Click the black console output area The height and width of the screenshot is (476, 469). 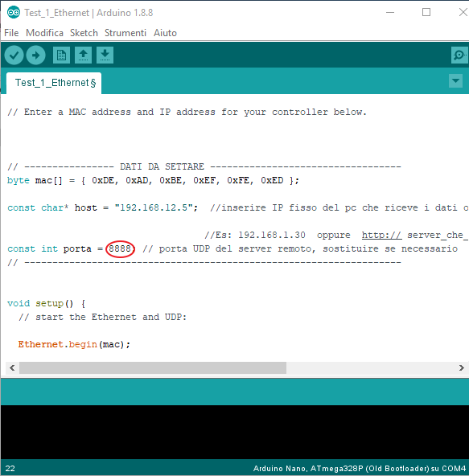235,432
